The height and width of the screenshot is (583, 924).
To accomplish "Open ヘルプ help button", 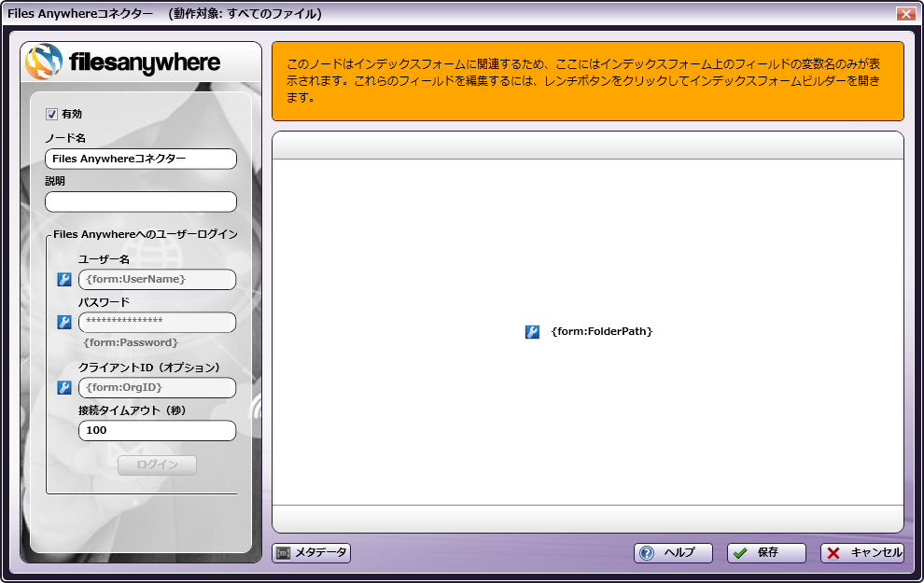I will click(673, 553).
